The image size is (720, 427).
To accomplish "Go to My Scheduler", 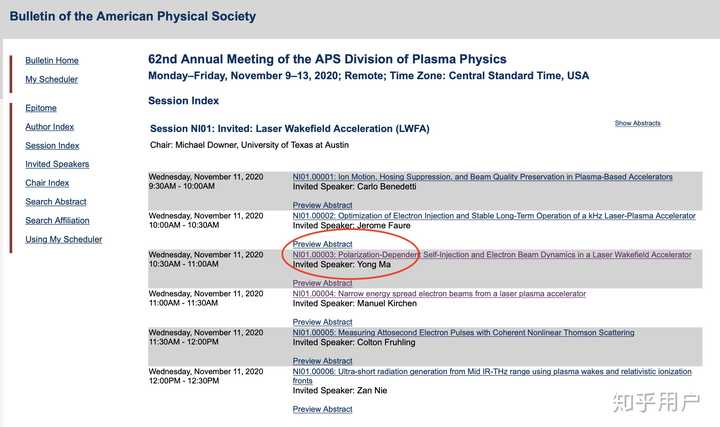I will point(51,80).
